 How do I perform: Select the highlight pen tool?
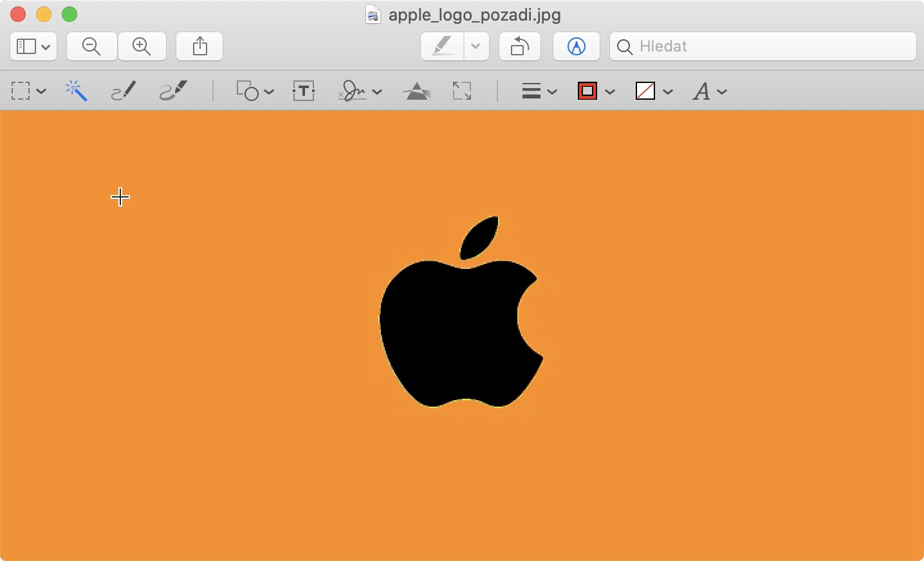[443, 46]
